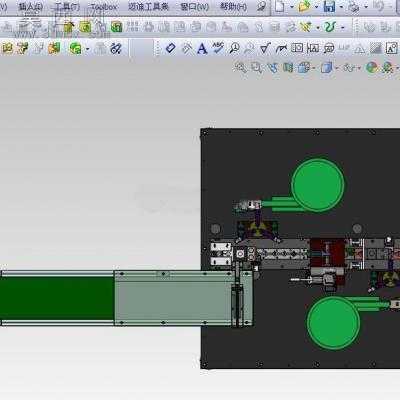
Task: Click the Display Style icon
Action: click(327, 68)
